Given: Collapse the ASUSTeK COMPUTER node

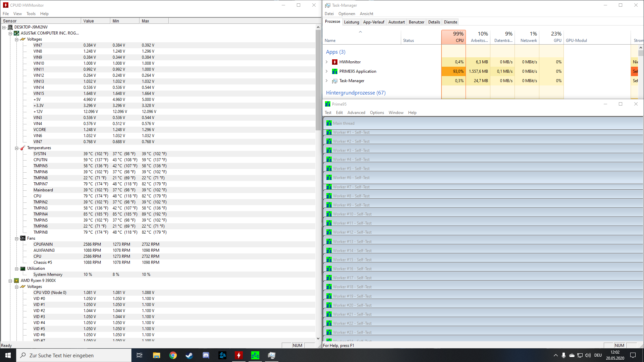Looking at the screenshot, I should point(10,33).
